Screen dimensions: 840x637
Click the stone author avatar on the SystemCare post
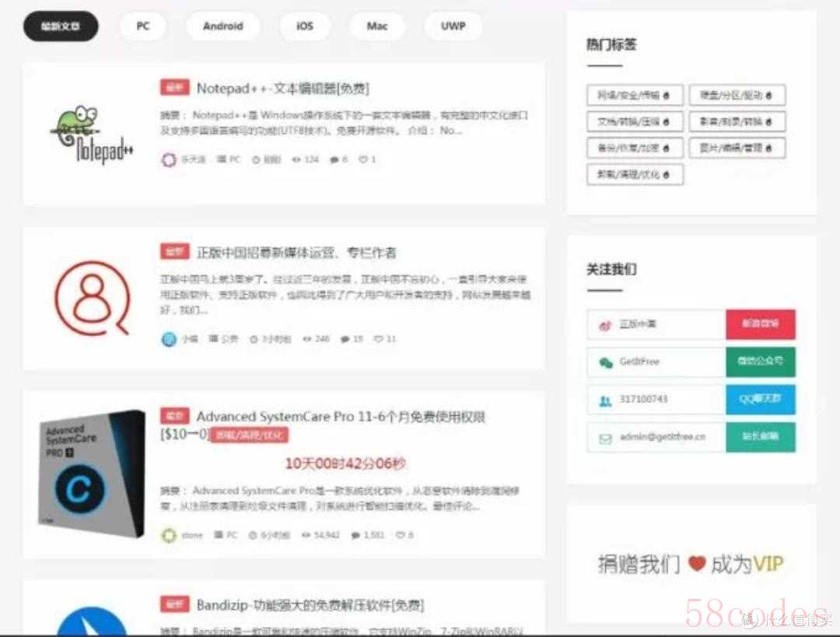(169, 535)
